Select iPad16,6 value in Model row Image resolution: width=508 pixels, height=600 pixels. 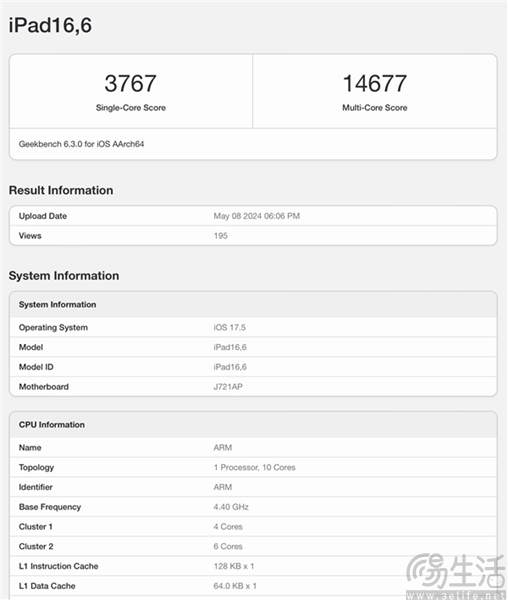tap(230, 347)
